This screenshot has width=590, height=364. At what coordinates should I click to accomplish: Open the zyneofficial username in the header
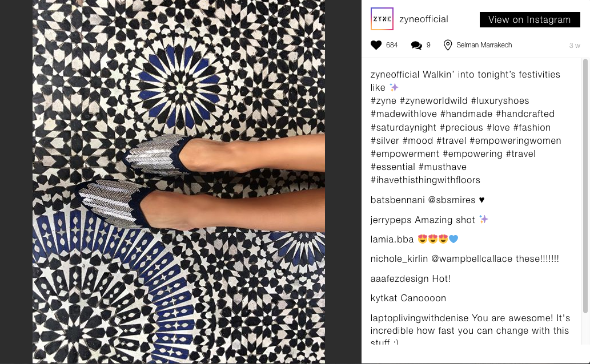pyautogui.click(x=424, y=19)
